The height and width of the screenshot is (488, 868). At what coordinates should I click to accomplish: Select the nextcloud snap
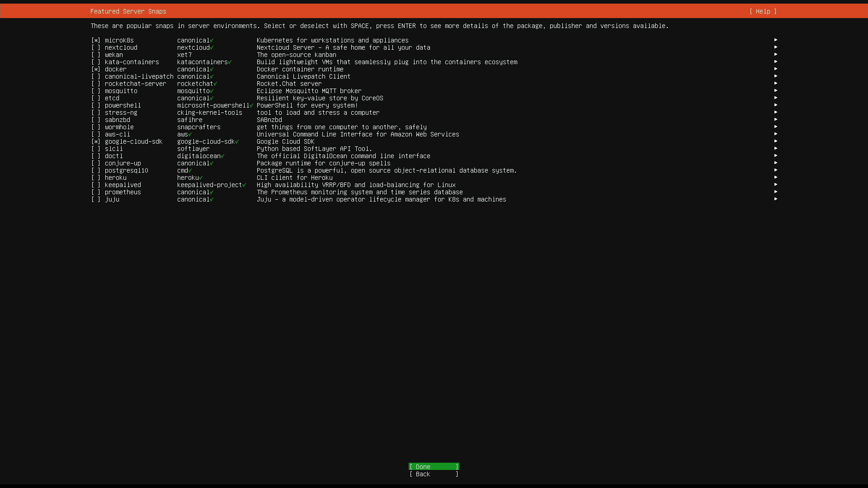coord(96,47)
